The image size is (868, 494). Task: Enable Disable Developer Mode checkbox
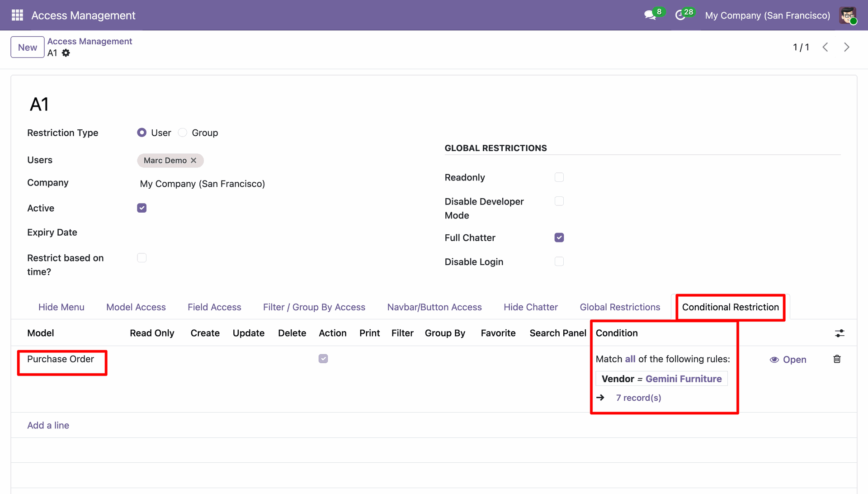click(x=559, y=201)
